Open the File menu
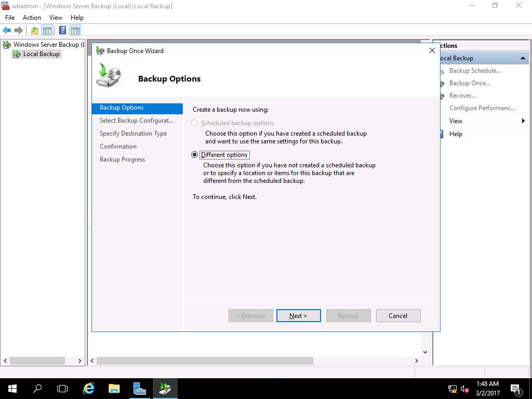This screenshot has height=399, width=532. [10, 18]
